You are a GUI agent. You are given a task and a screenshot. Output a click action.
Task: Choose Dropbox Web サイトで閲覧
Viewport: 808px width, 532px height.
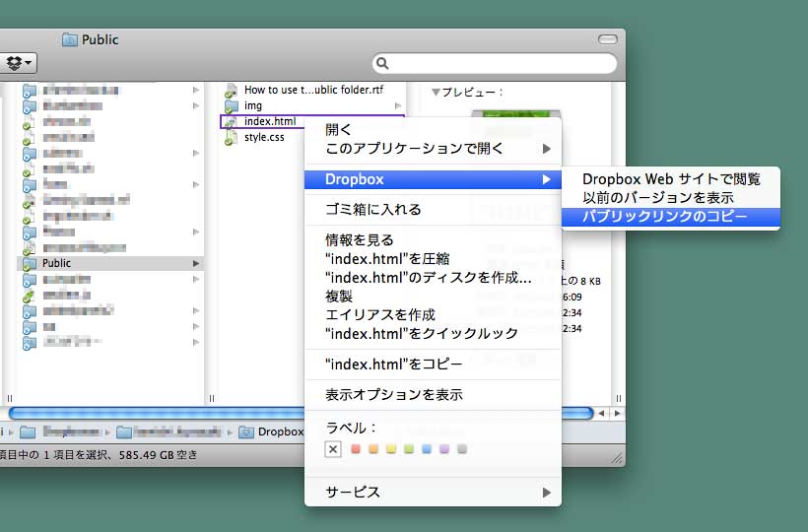point(671,179)
